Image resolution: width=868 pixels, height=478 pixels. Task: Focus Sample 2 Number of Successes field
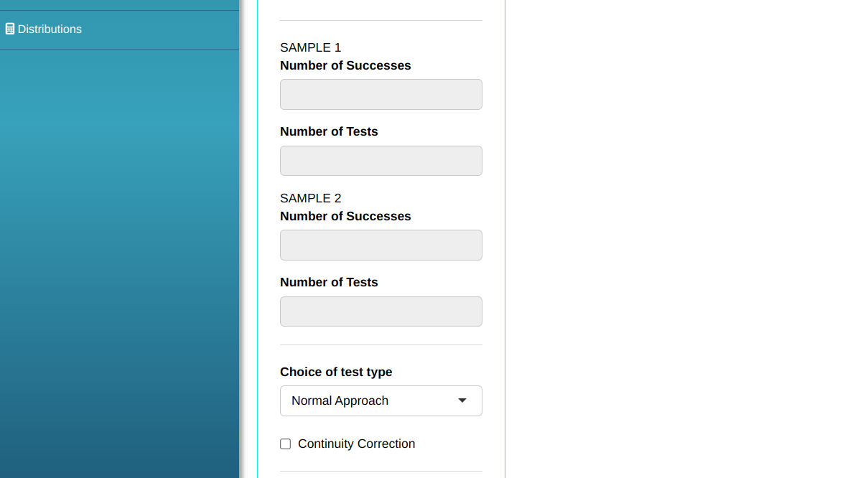coord(381,245)
